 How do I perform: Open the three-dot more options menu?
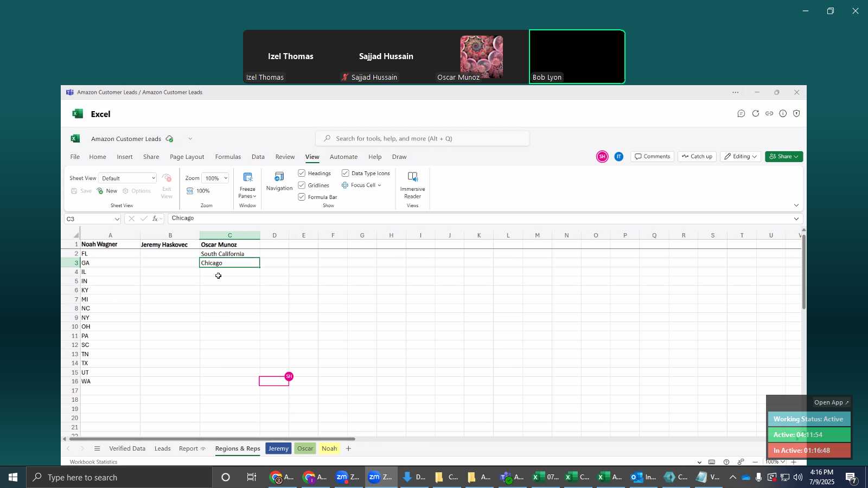click(736, 93)
